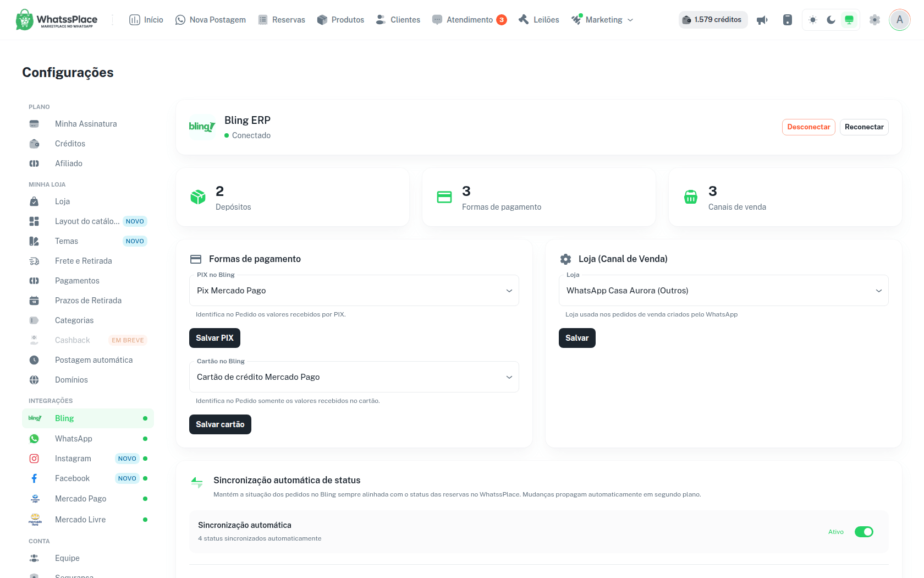The height and width of the screenshot is (578, 924).
Task: Click the megaphone announcements icon
Action: [x=762, y=20]
